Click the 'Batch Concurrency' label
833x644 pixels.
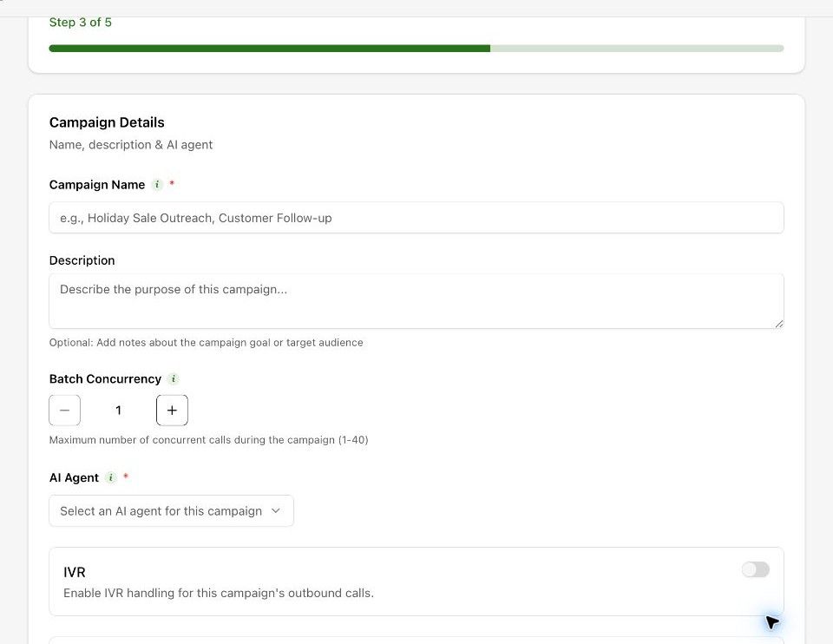pyautogui.click(x=105, y=379)
